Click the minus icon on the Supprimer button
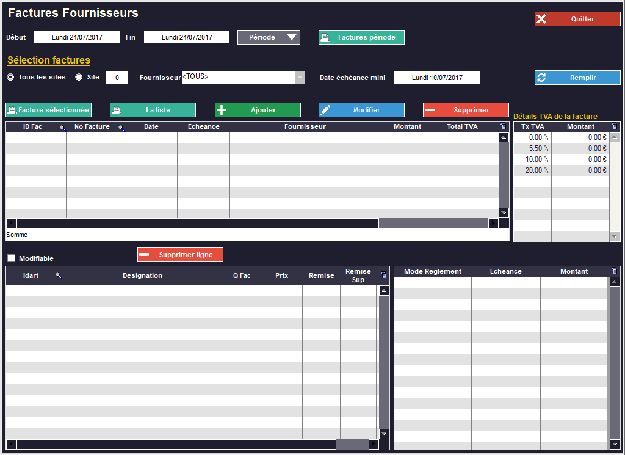Image resolution: width=625 pixels, height=455 pixels. pyautogui.click(x=431, y=110)
